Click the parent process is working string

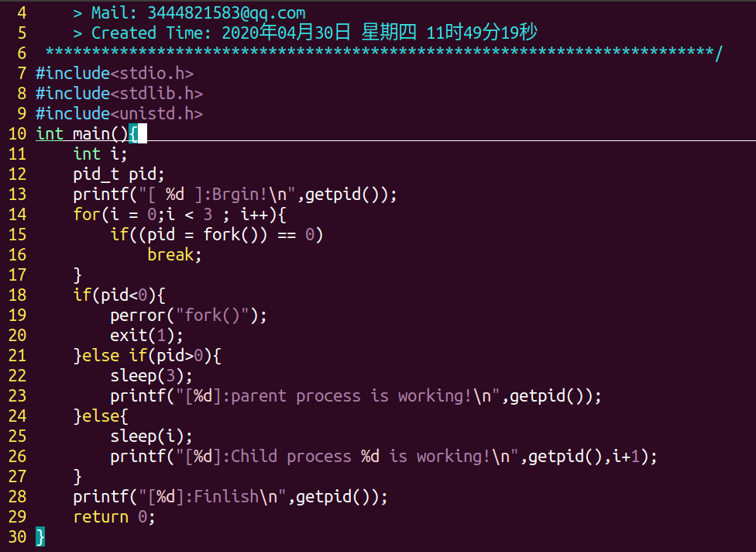pos(350,396)
